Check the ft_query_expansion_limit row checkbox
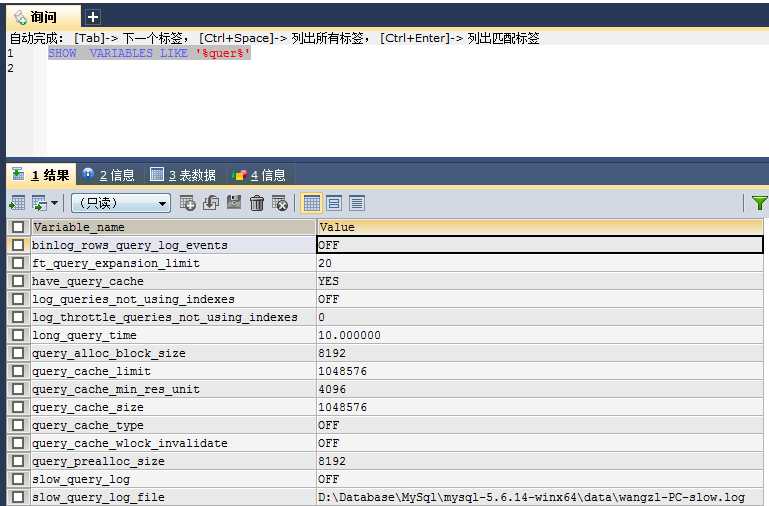 (x=18, y=263)
